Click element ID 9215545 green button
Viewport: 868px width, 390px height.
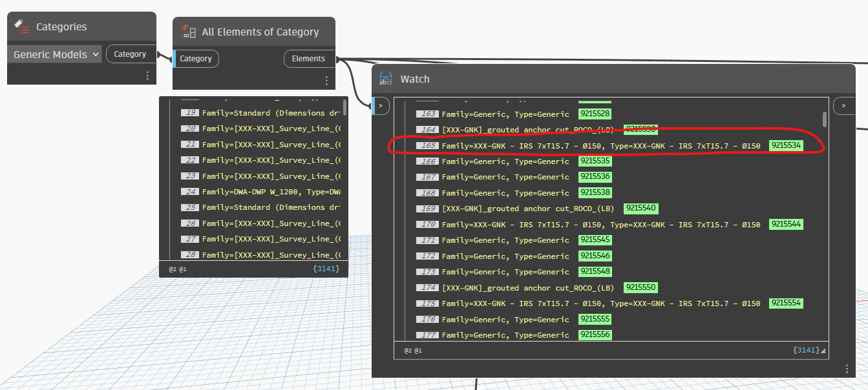(x=595, y=240)
